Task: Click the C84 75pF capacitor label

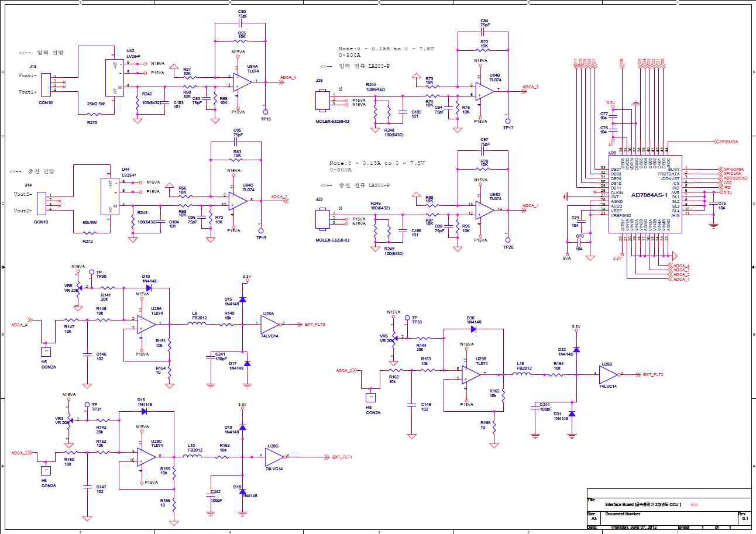Action: click(484, 23)
